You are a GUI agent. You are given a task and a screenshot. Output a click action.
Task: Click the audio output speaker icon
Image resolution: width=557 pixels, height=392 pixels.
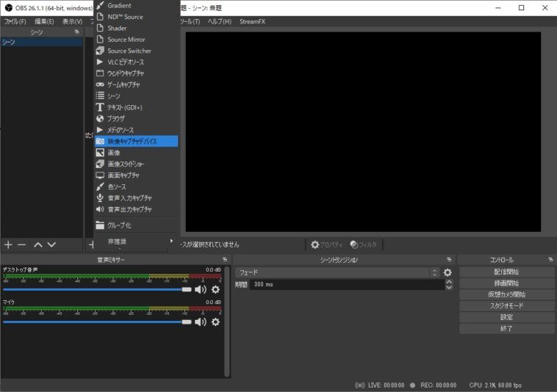pyautogui.click(x=100, y=209)
